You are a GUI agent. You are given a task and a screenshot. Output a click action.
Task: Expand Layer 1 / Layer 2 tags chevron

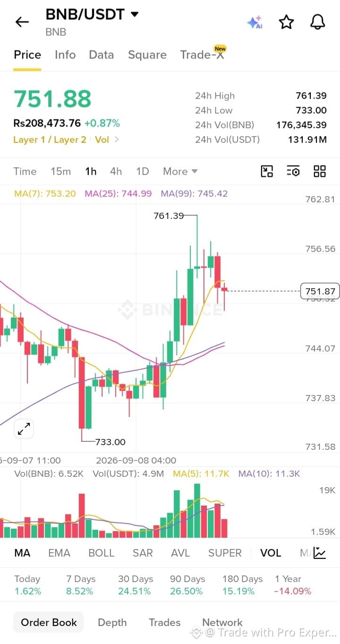[x=117, y=139]
